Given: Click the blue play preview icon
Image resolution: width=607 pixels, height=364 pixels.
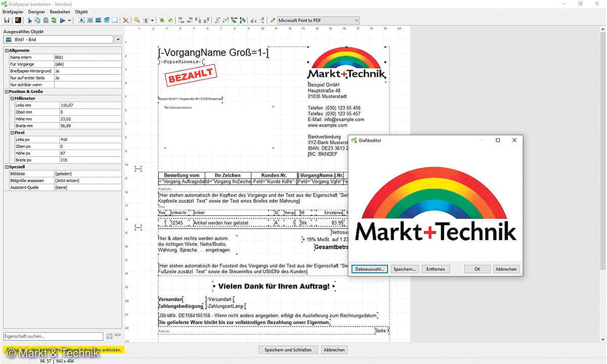Looking at the screenshot, I should coord(63,20).
